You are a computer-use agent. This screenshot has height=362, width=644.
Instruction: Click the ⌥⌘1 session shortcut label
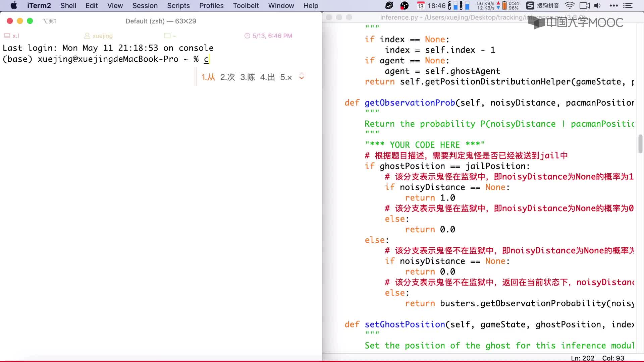50,21
